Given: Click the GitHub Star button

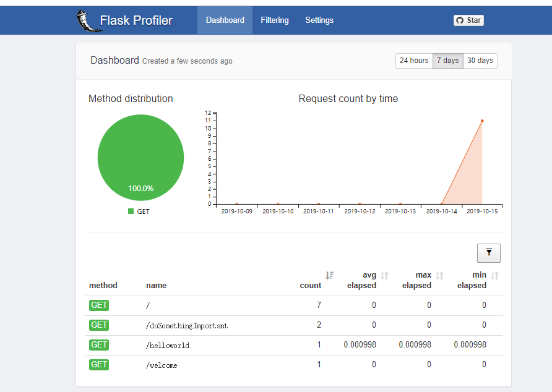Looking at the screenshot, I should click(x=468, y=20).
